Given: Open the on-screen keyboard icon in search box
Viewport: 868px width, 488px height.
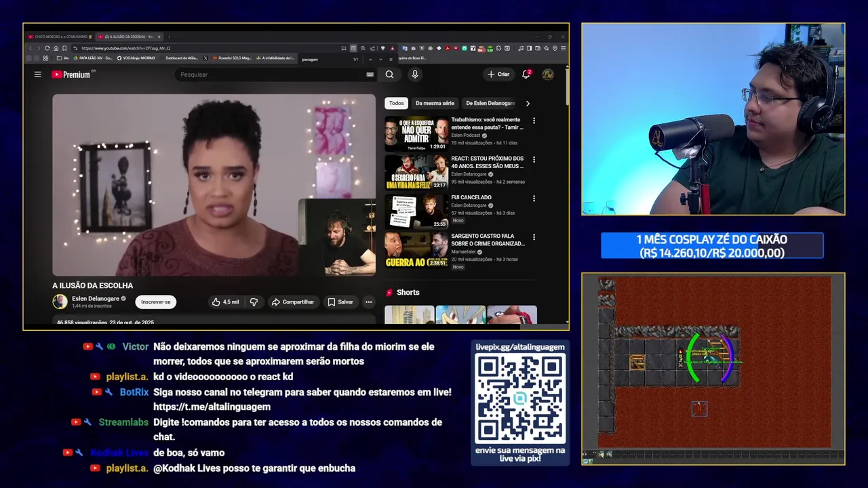Looking at the screenshot, I should [370, 75].
